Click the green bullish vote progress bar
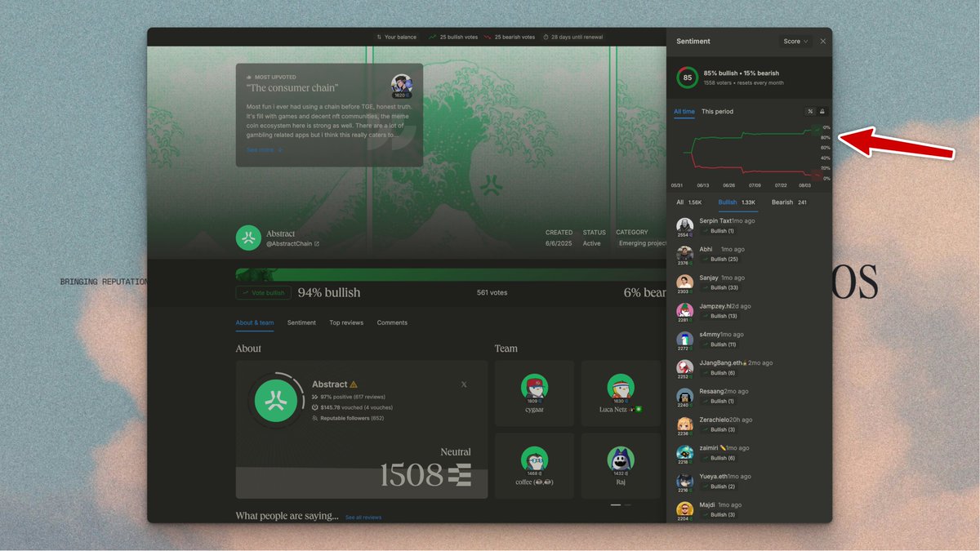Viewport: 980px width, 551px height. click(x=451, y=274)
